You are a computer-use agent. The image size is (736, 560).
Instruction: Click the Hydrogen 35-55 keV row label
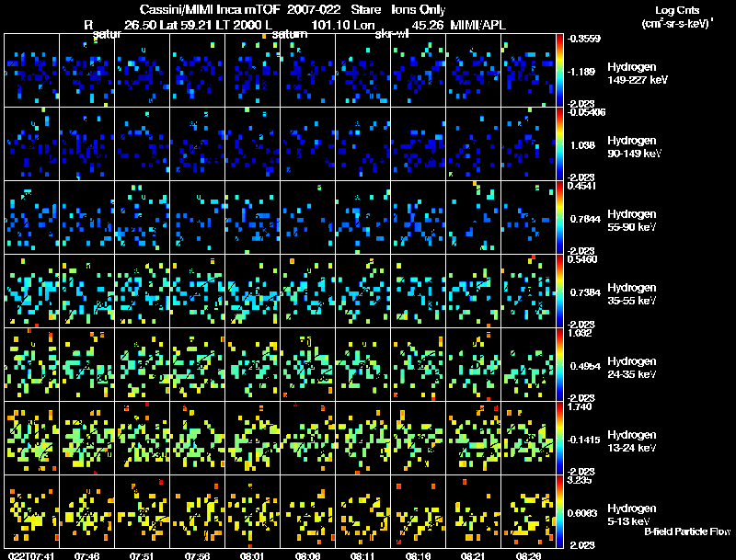pyautogui.click(x=632, y=294)
